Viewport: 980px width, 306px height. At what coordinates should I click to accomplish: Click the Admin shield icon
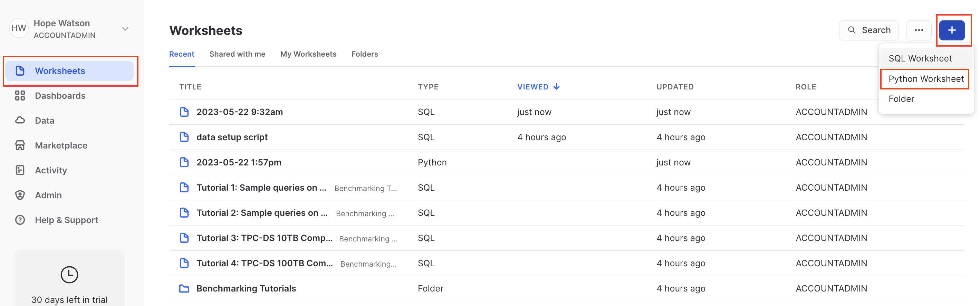(20, 195)
